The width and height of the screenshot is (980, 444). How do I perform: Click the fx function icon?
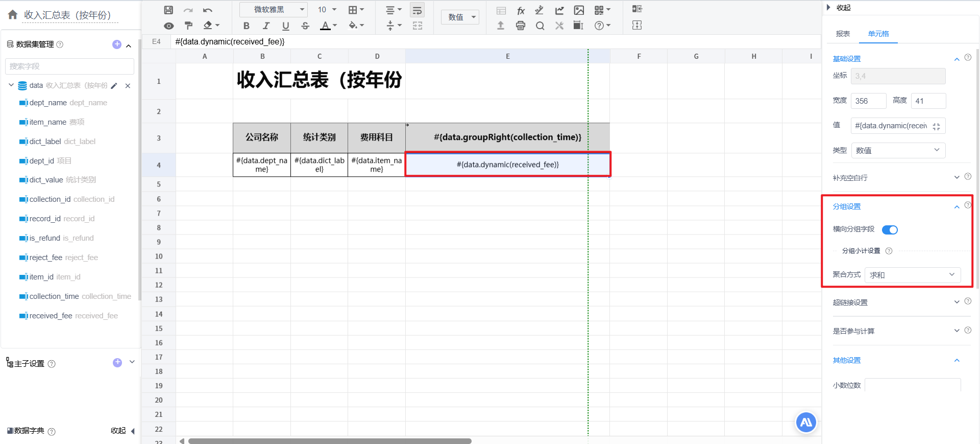(x=521, y=10)
